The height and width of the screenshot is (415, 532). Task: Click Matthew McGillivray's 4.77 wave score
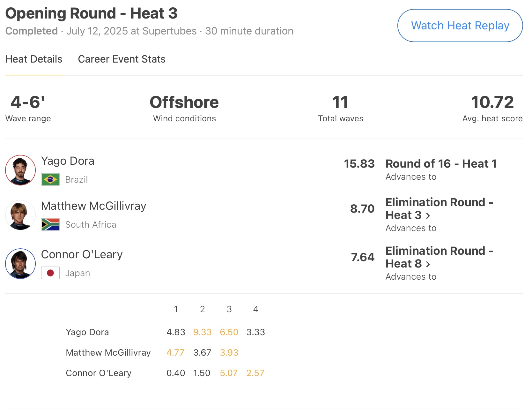(x=175, y=353)
